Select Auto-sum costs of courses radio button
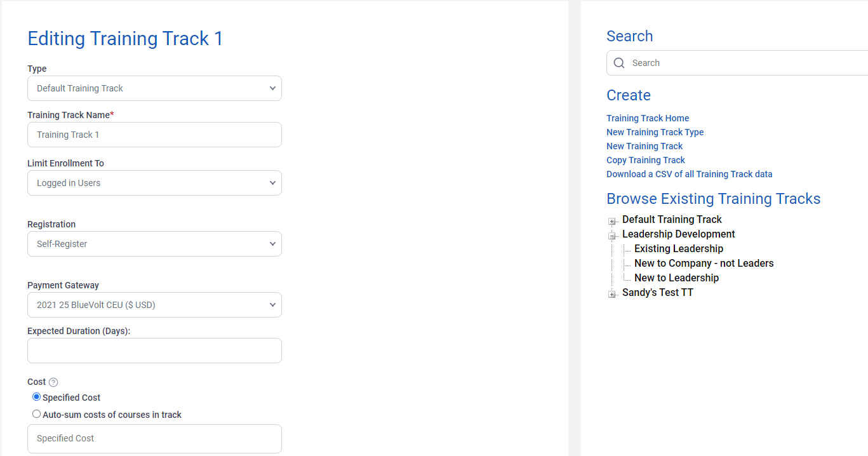868x456 pixels. (37, 414)
